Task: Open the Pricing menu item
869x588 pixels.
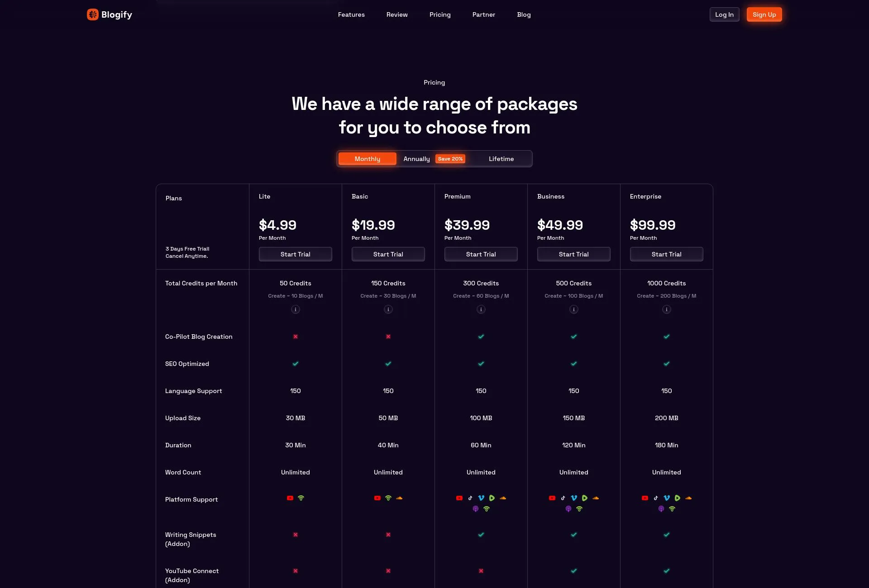Action: pyautogui.click(x=439, y=14)
